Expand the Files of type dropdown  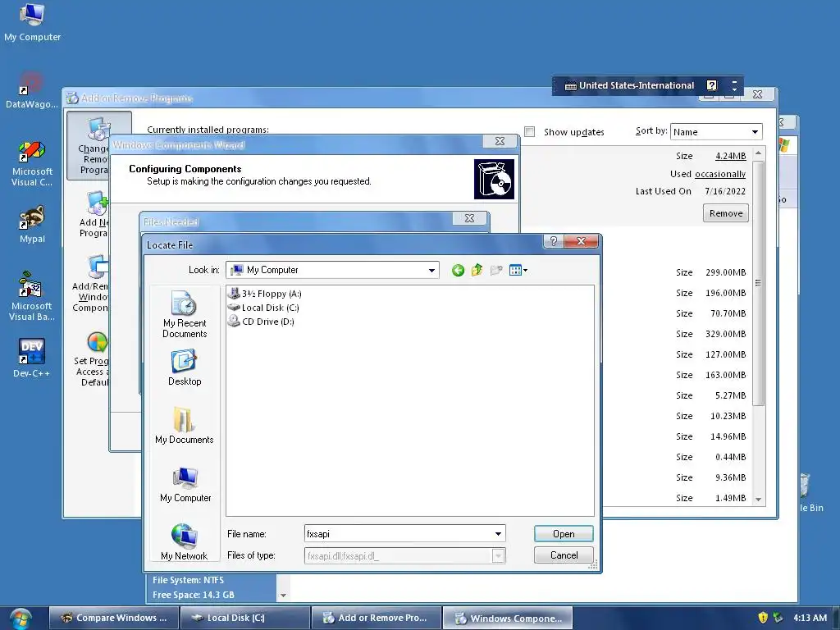point(498,556)
